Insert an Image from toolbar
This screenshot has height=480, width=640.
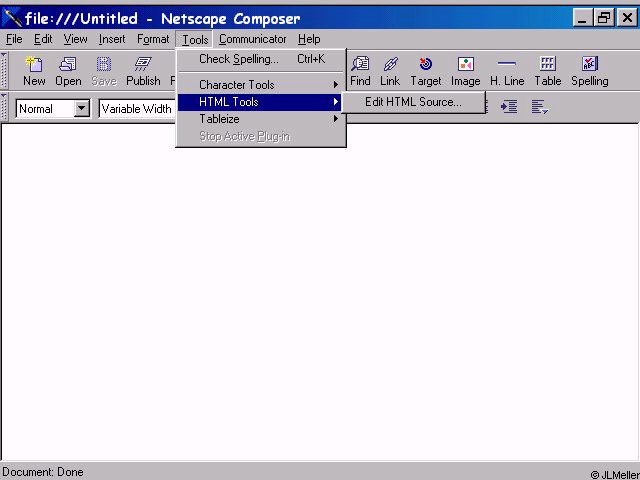465,71
